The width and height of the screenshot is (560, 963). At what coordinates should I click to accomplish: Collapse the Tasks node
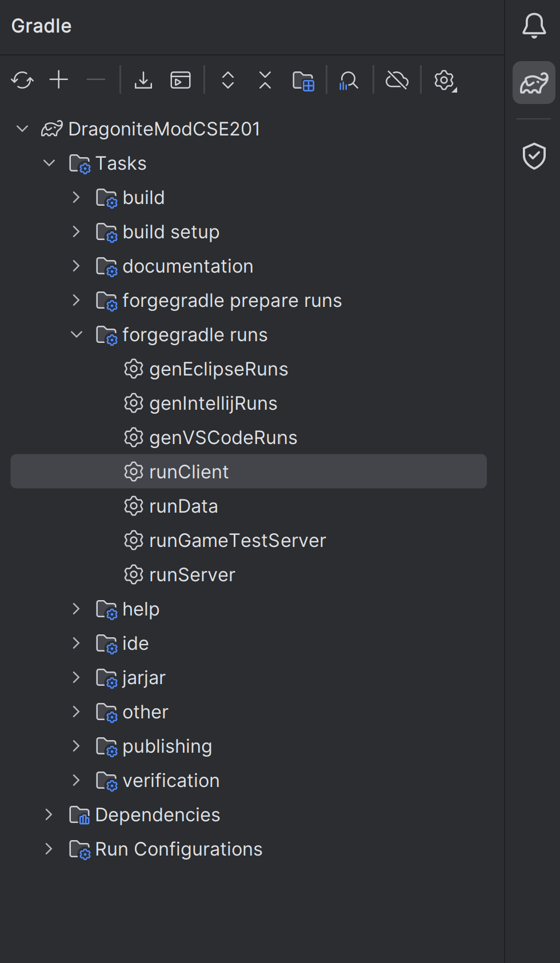click(49, 163)
